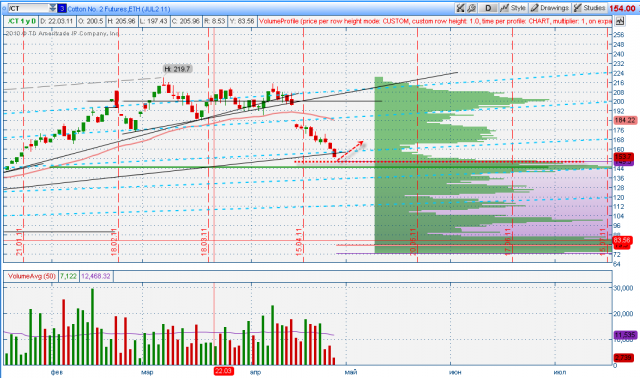This screenshot has height=378, width=640.
Task: Click the H: 219.7 high price bubble
Action: [178, 69]
